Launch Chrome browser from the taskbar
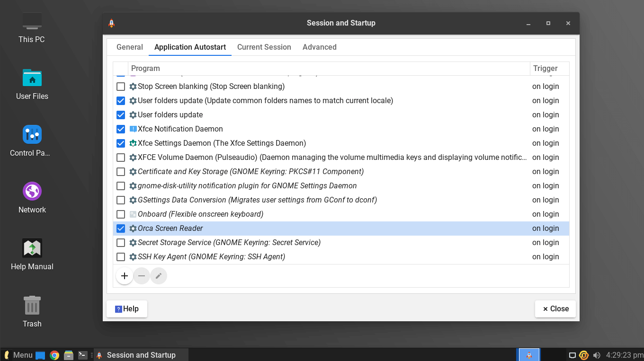This screenshot has width=644, height=361. [54, 355]
